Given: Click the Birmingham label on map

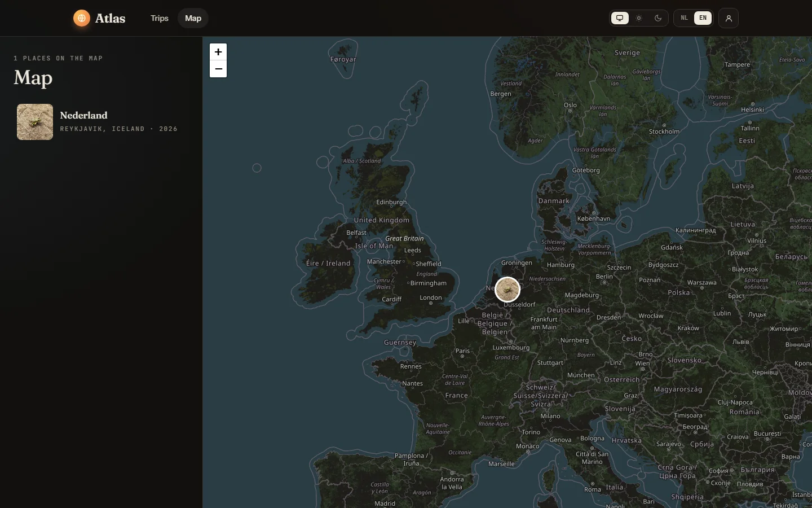Looking at the screenshot, I should pyautogui.click(x=428, y=283).
